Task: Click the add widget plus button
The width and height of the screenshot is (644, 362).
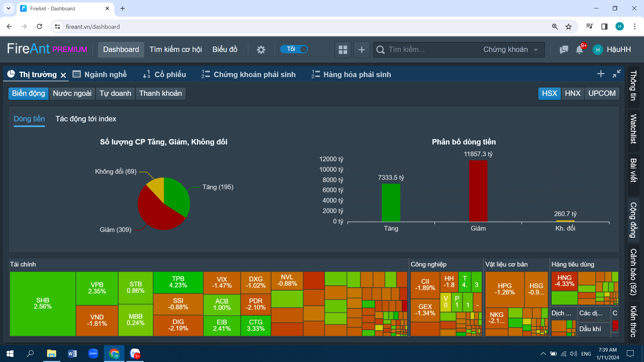Action: [x=362, y=50]
